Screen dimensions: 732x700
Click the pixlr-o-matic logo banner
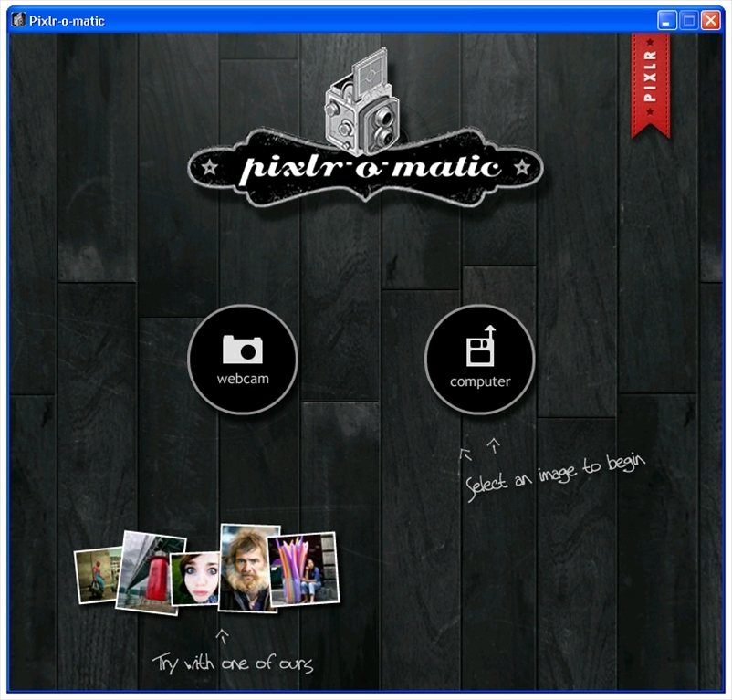pos(365,167)
